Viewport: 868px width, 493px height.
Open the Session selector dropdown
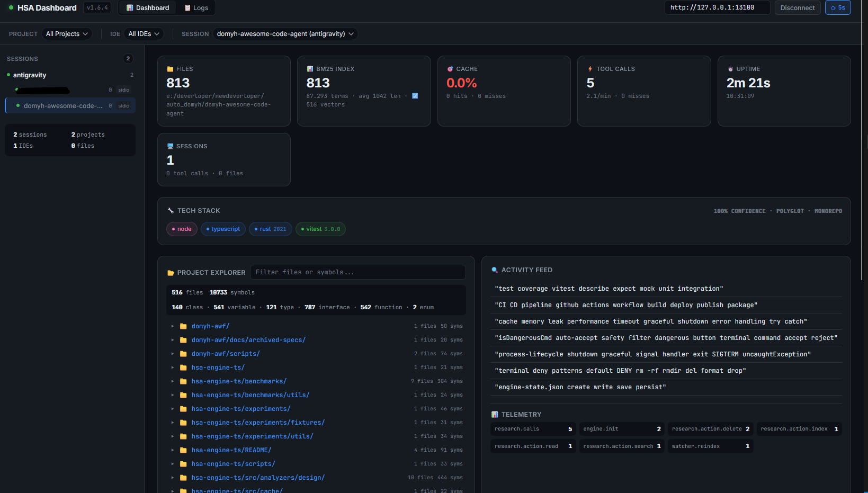[285, 34]
